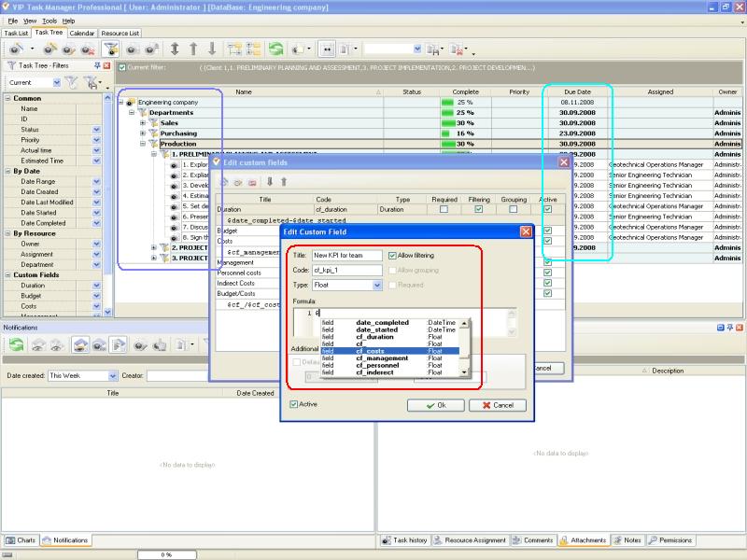
Task: Click the Permissions tab key icon
Action: coord(653,540)
